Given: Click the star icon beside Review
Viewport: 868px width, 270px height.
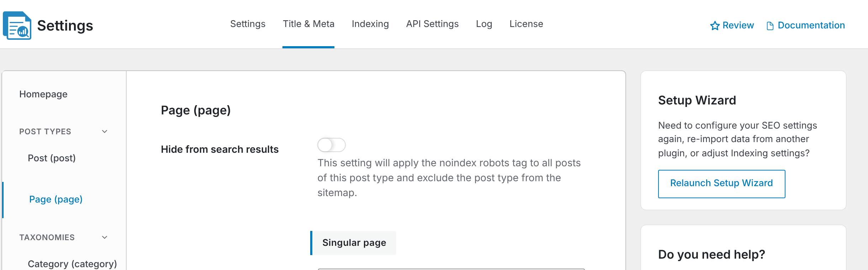Looking at the screenshot, I should tap(715, 26).
